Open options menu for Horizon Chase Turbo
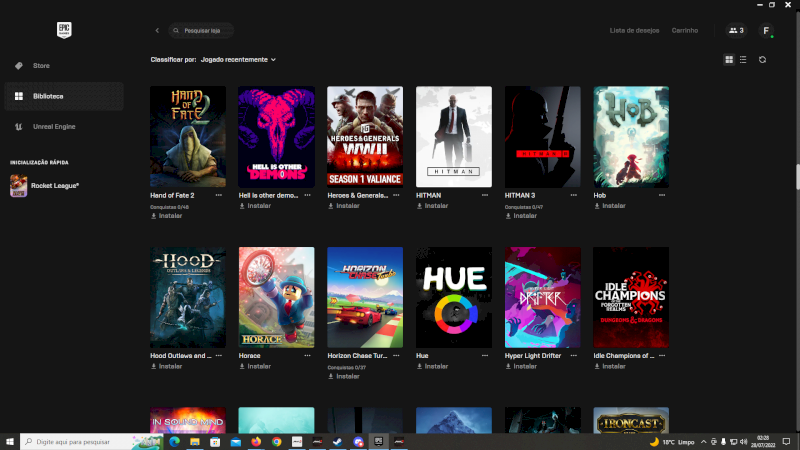Image resolution: width=800 pixels, height=450 pixels. (x=396, y=356)
